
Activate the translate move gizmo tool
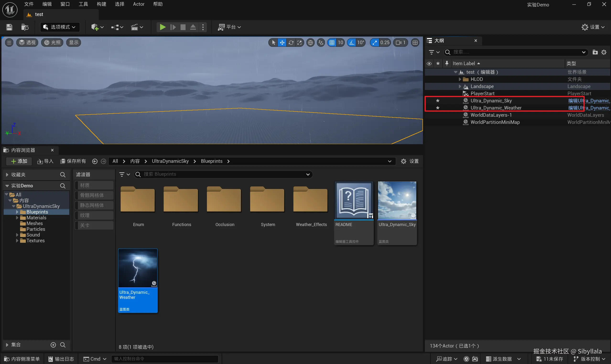pos(282,43)
